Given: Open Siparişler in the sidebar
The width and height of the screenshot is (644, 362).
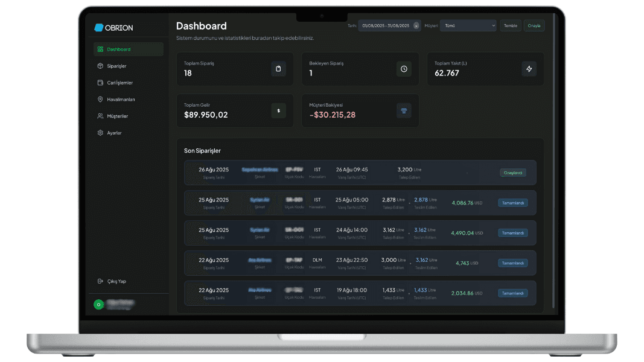Looking at the screenshot, I should pyautogui.click(x=116, y=66).
